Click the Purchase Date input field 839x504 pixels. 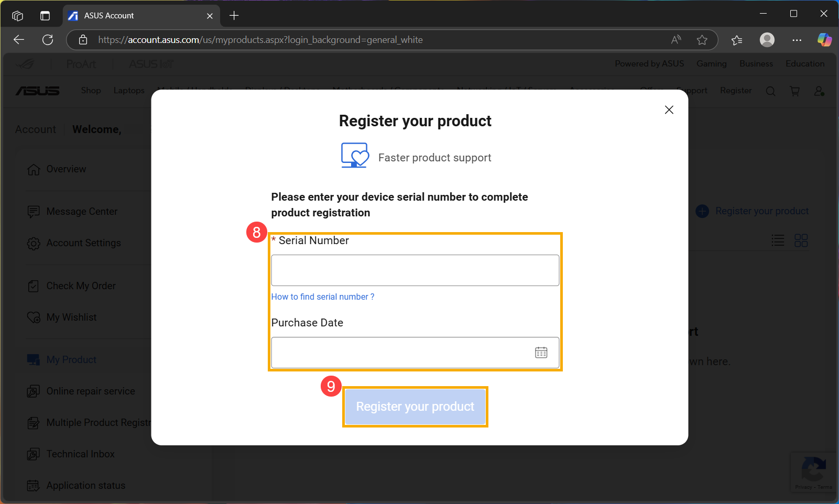pos(415,353)
